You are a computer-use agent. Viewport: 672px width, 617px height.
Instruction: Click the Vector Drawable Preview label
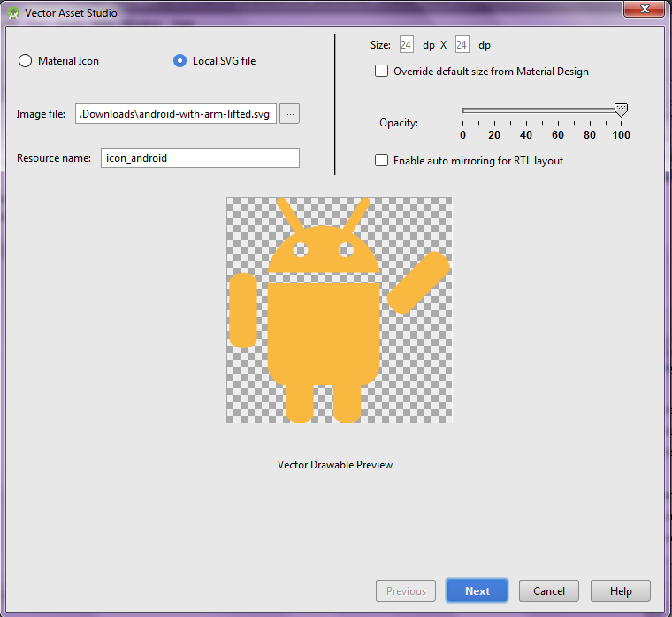coord(335,465)
